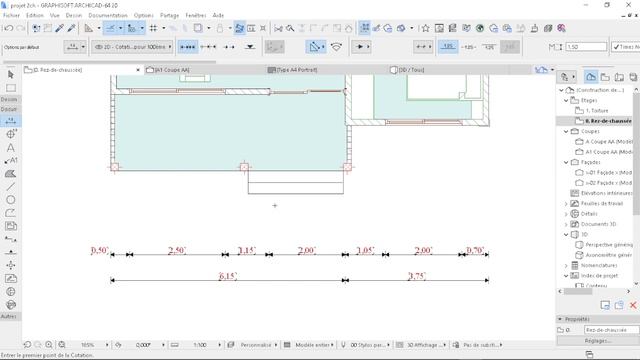Click the green globe icon in toolbar
Screen dimensions: 640x360
pos(480,28)
